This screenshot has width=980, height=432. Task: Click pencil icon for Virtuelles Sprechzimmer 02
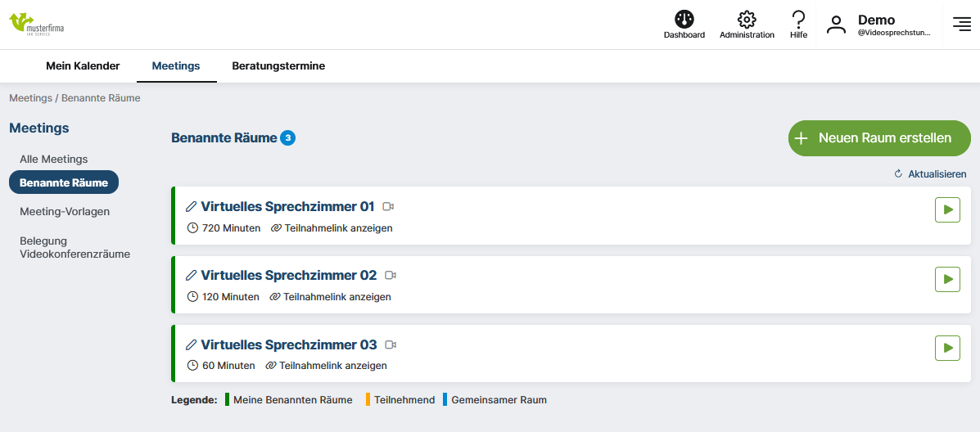pyautogui.click(x=192, y=276)
